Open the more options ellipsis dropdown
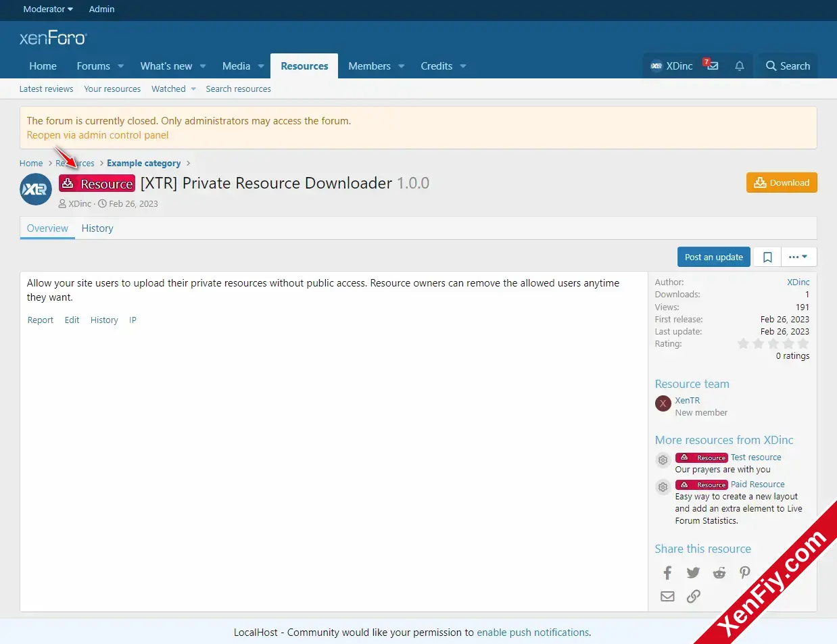Screen dimensions: 837x644 798,257
